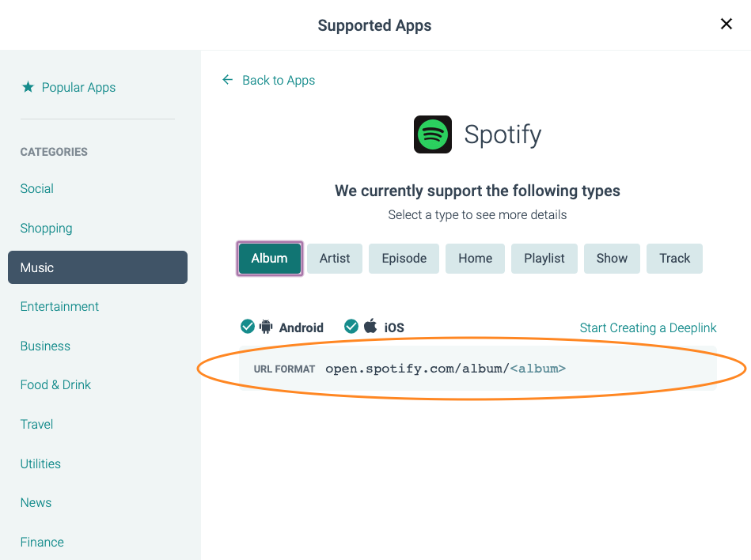Image resolution: width=751 pixels, height=560 pixels.
Task: Select the Artist type tab
Action: pyautogui.click(x=335, y=259)
